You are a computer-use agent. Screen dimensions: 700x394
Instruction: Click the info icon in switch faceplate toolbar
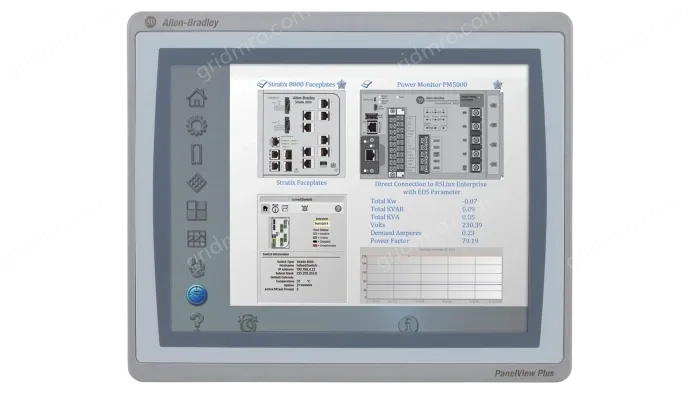click(x=275, y=208)
